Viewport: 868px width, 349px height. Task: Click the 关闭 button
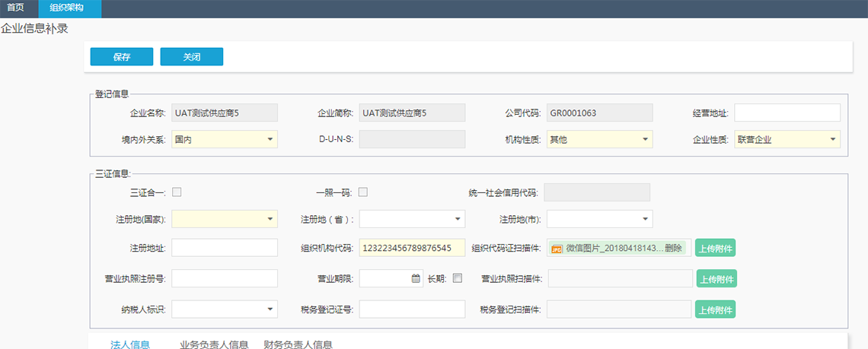point(191,57)
